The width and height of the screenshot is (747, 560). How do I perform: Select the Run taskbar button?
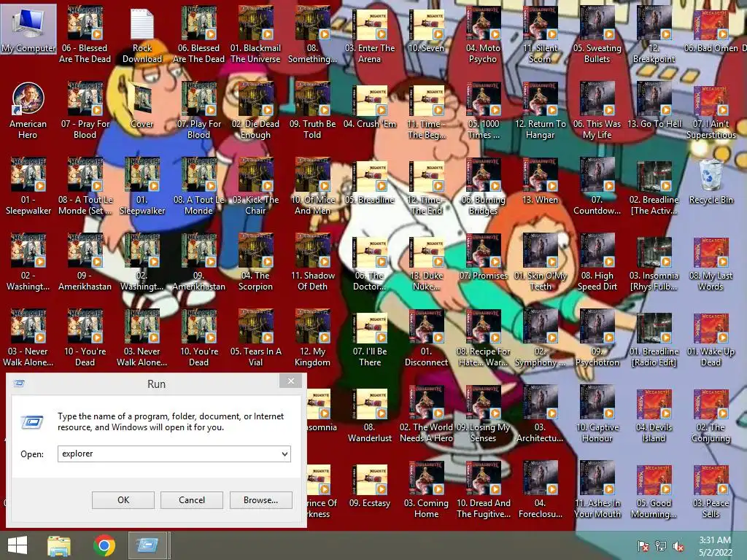click(147, 545)
